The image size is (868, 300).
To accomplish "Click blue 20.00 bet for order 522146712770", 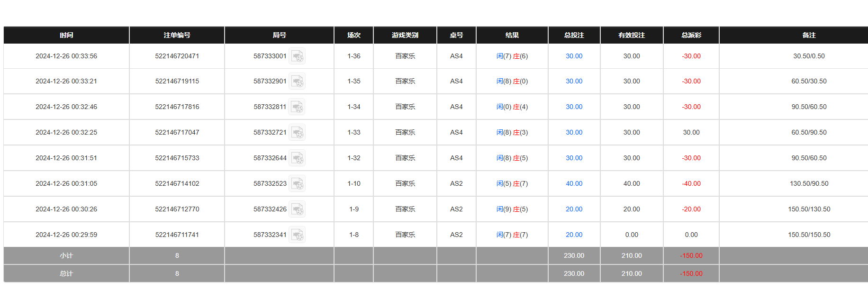I will [574, 209].
